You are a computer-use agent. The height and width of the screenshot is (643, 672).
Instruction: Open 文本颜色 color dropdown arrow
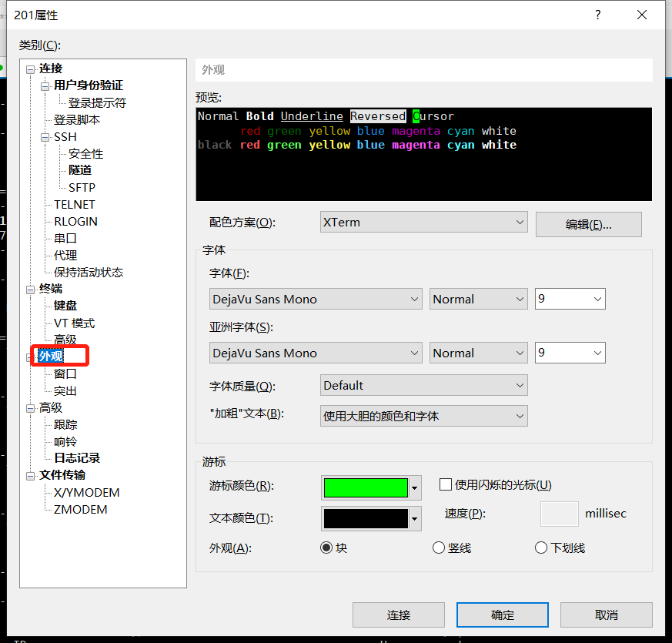coord(415,519)
